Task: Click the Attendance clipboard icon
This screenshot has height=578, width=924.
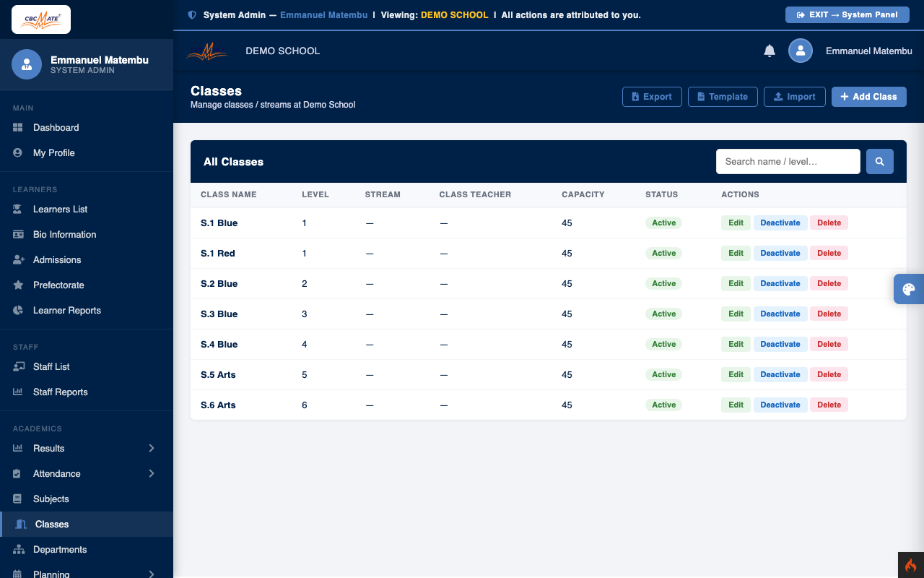Action: (x=17, y=474)
